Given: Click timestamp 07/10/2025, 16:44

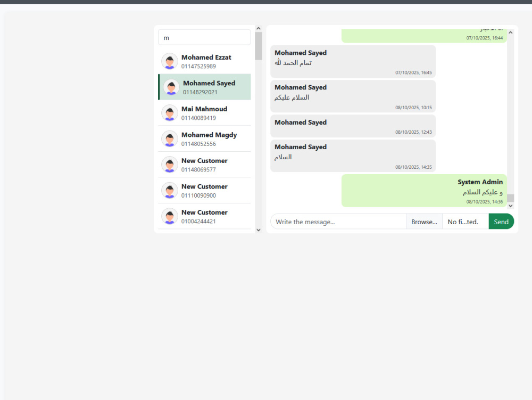Looking at the screenshot, I should (484, 38).
